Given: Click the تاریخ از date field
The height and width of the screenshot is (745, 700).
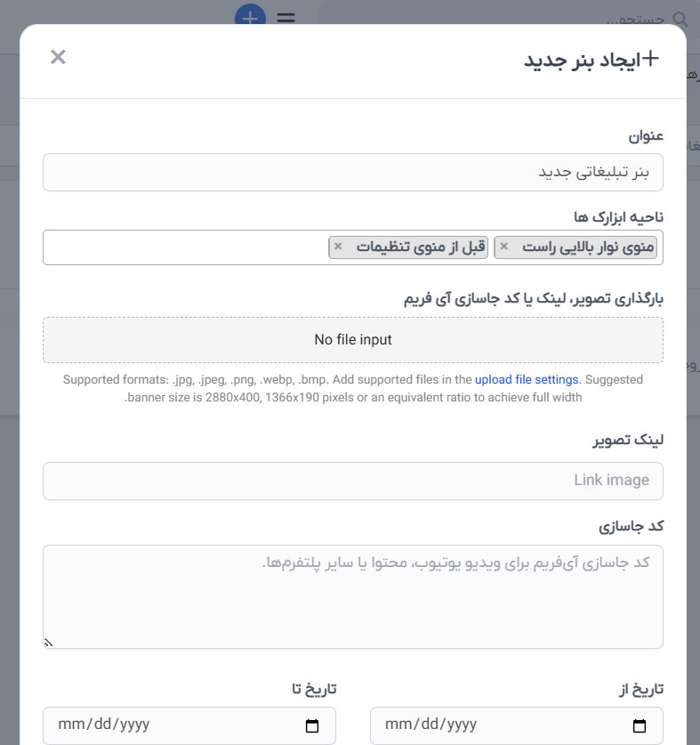Looking at the screenshot, I should 517,725.
